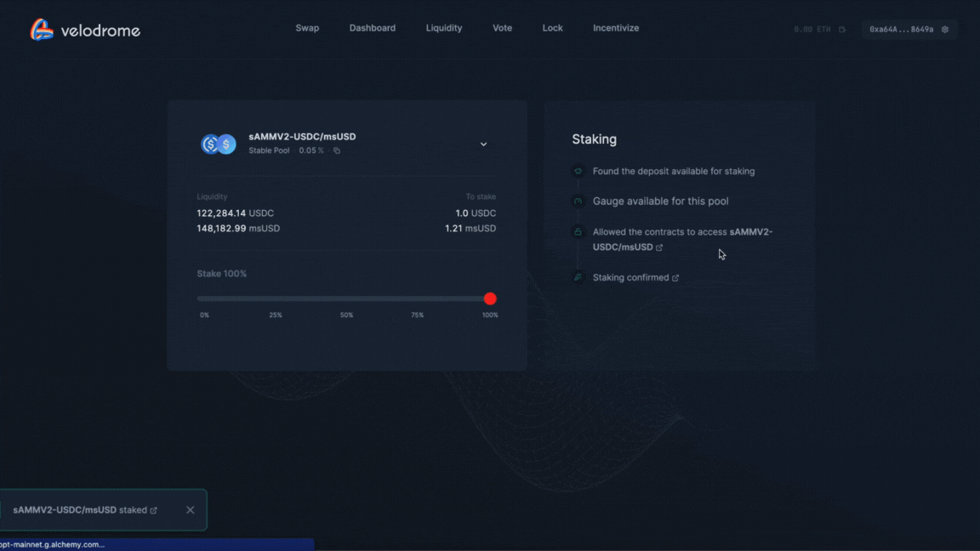This screenshot has height=551, width=980.
Task: Click the red stake slider handle
Action: 490,298
